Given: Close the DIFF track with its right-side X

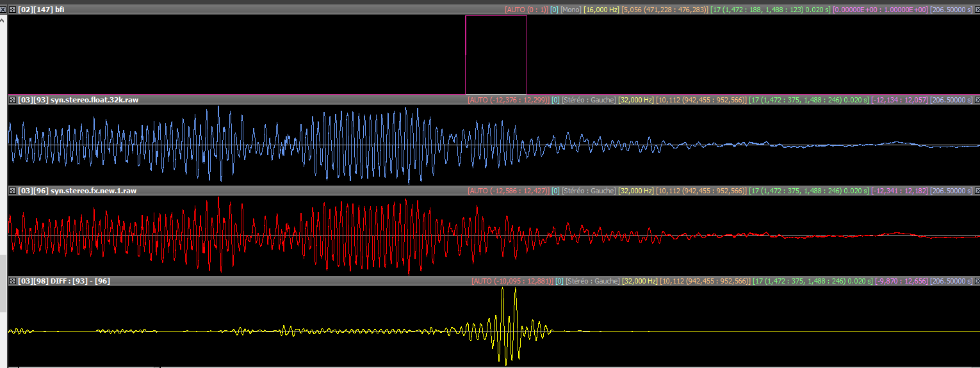Looking at the screenshot, I should [x=976, y=281].
